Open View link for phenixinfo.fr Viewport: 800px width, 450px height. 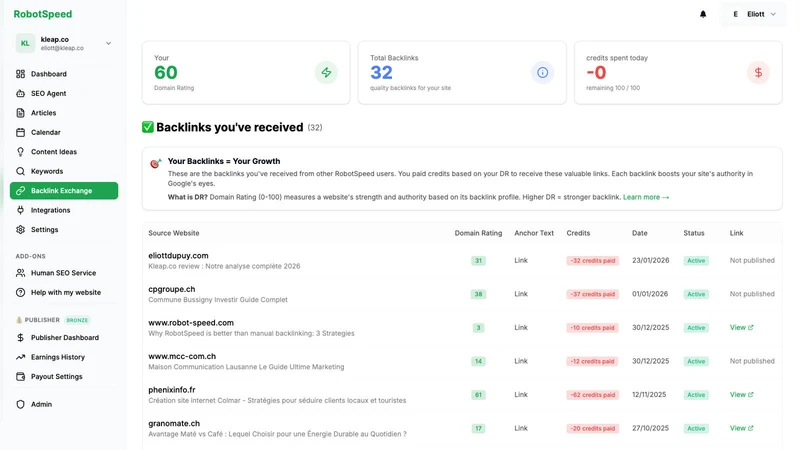(741, 394)
